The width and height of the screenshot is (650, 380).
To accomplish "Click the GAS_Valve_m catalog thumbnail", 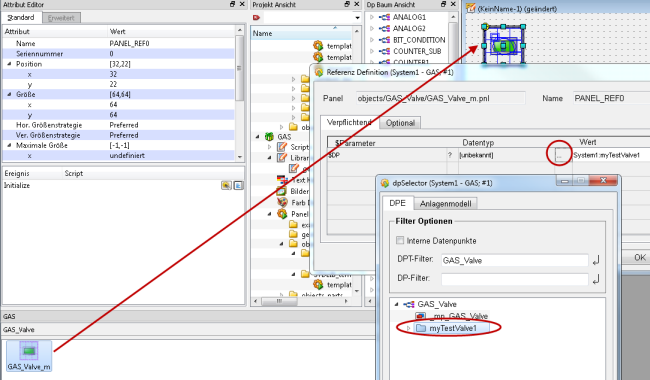I will pyautogui.click(x=29, y=356).
